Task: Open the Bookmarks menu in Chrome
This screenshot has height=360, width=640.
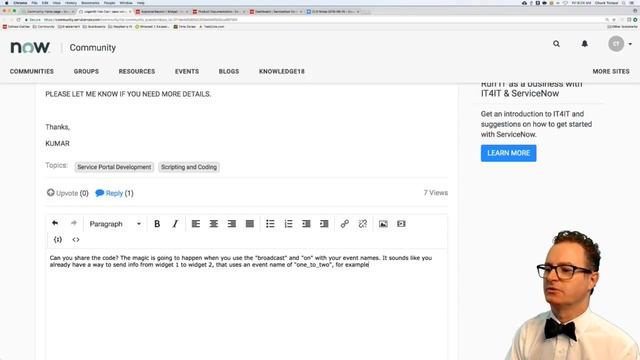Action: [x=90, y=3]
